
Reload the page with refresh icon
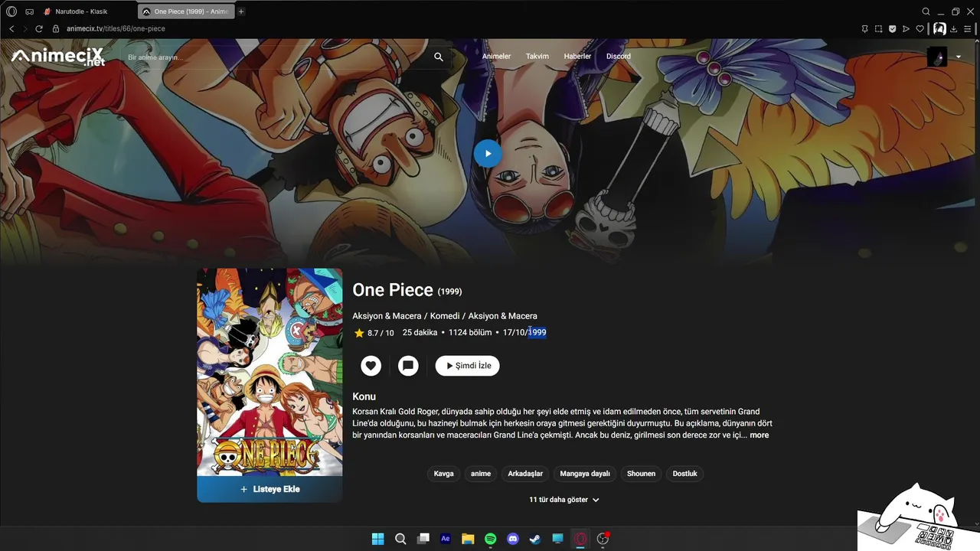(39, 28)
